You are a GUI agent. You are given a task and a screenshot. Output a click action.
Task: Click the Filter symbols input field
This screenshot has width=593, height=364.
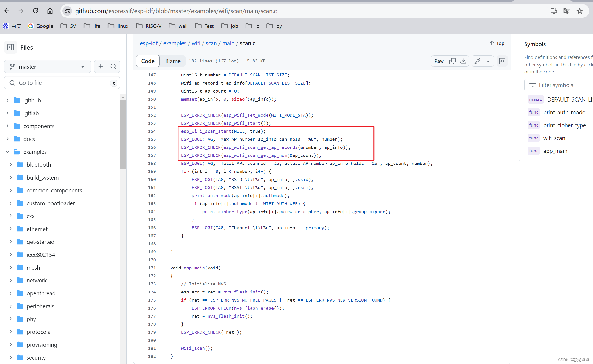point(561,85)
